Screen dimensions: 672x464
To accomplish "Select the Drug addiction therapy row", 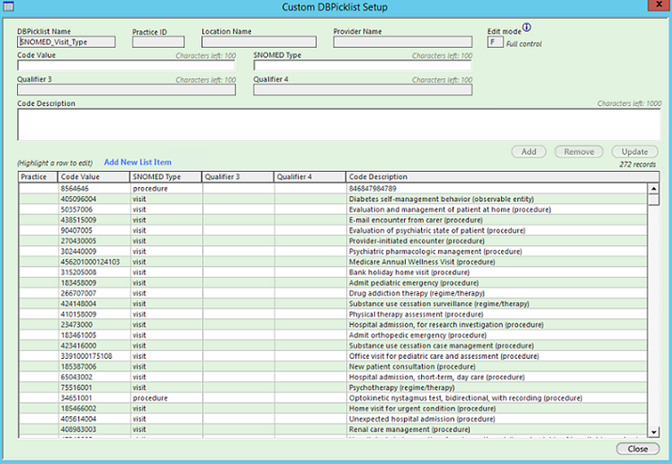I will pos(333,293).
